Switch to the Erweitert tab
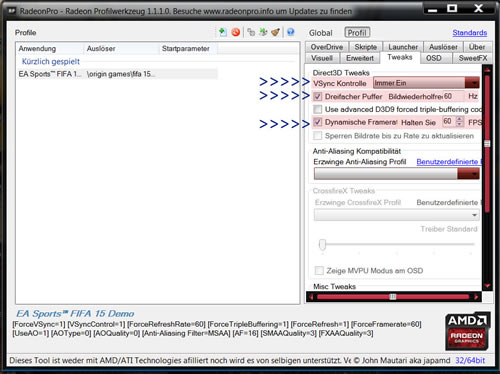 coord(360,58)
